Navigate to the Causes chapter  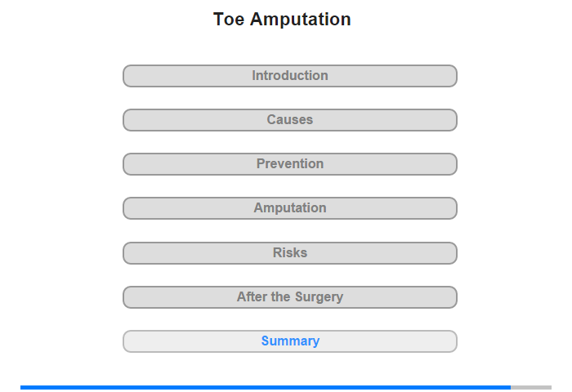click(290, 120)
